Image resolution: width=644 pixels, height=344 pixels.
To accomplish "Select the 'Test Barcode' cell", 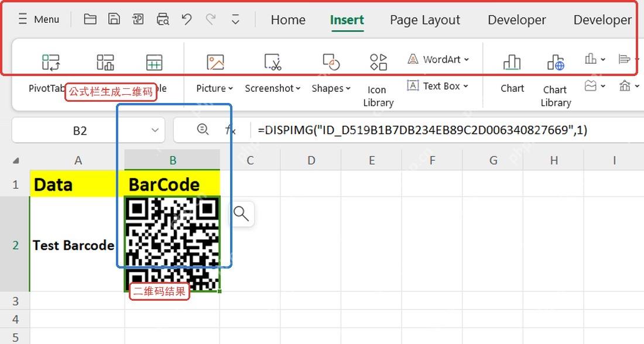I will (77, 245).
